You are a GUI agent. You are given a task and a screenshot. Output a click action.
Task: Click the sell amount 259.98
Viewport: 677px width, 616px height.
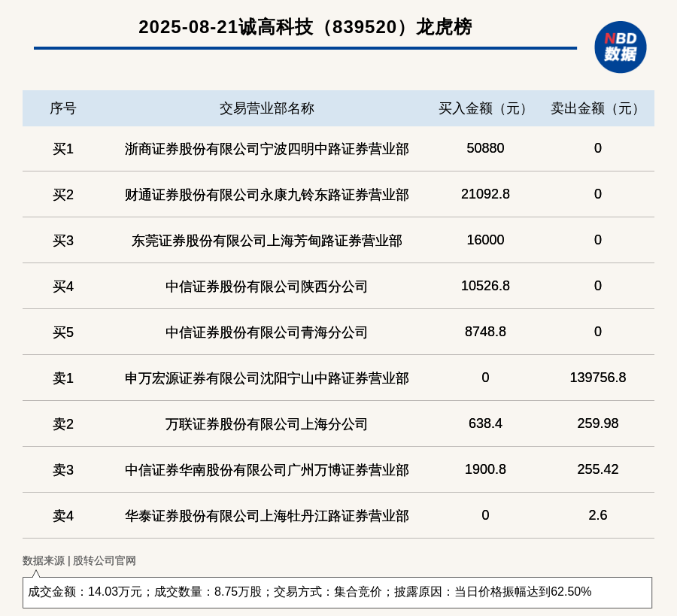point(597,423)
